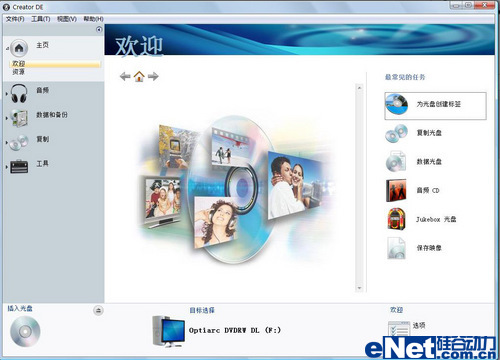Open the File (文件) menu
Image resolution: width=500 pixels, height=360 pixels.
pos(15,19)
